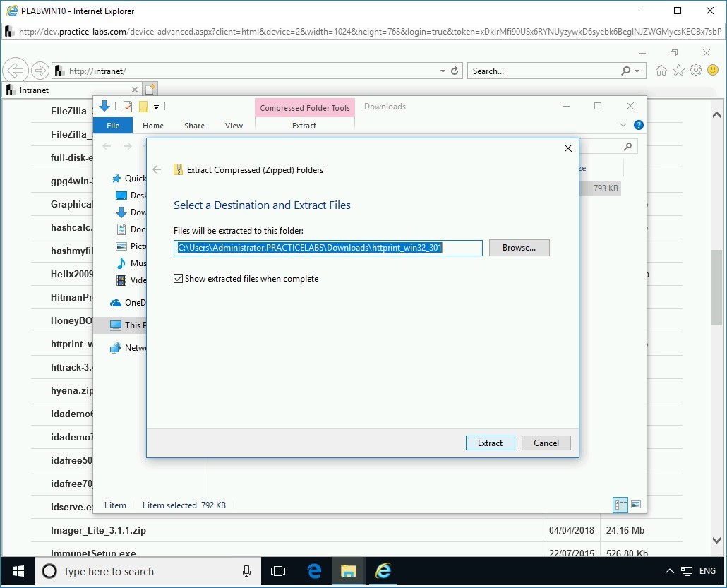
Task: Open the Tools gear menu
Action: pos(696,71)
